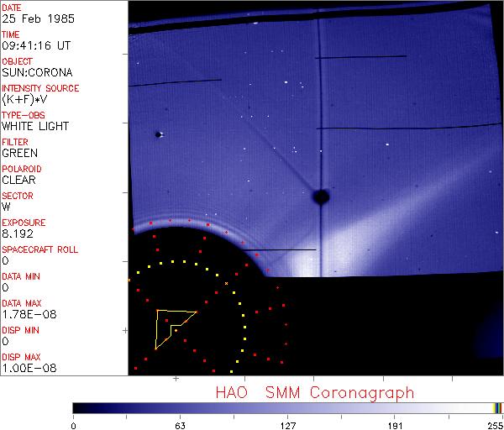Select the DATA MAX value 1.78E-08

click(25, 315)
